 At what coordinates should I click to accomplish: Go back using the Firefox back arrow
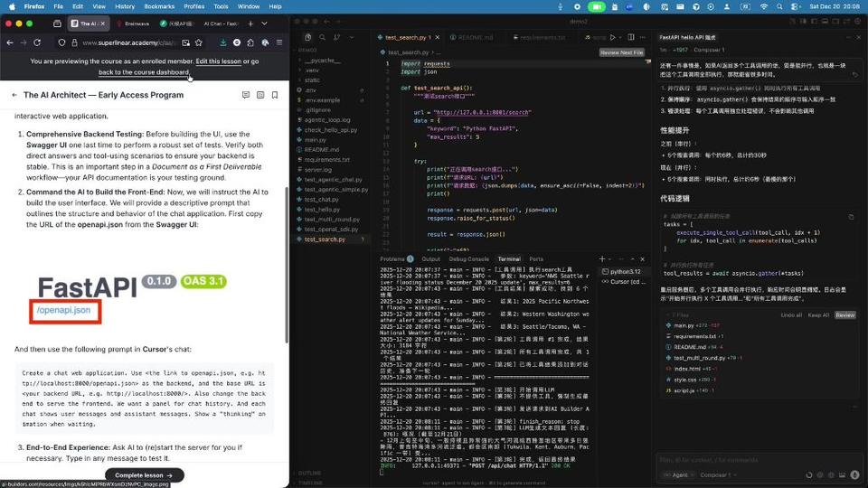(x=10, y=42)
